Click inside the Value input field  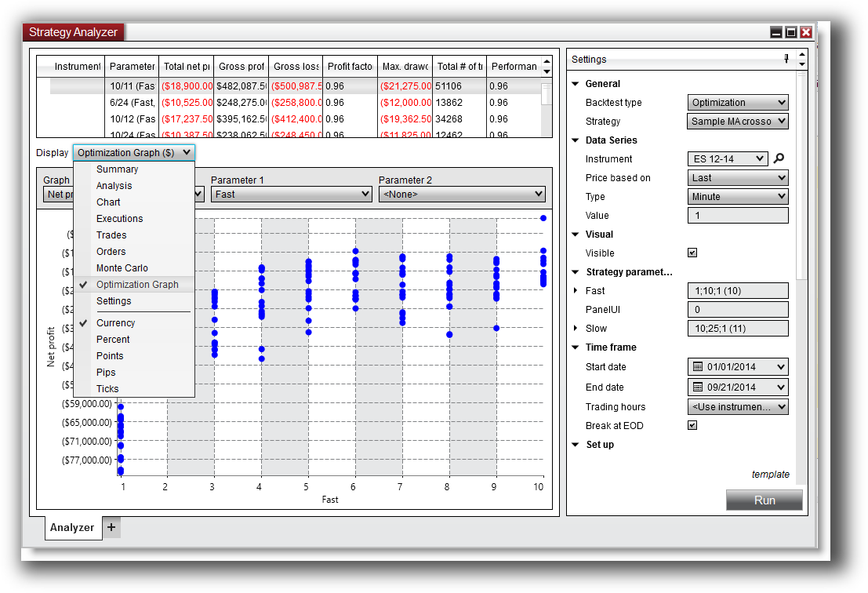pyautogui.click(x=738, y=215)
